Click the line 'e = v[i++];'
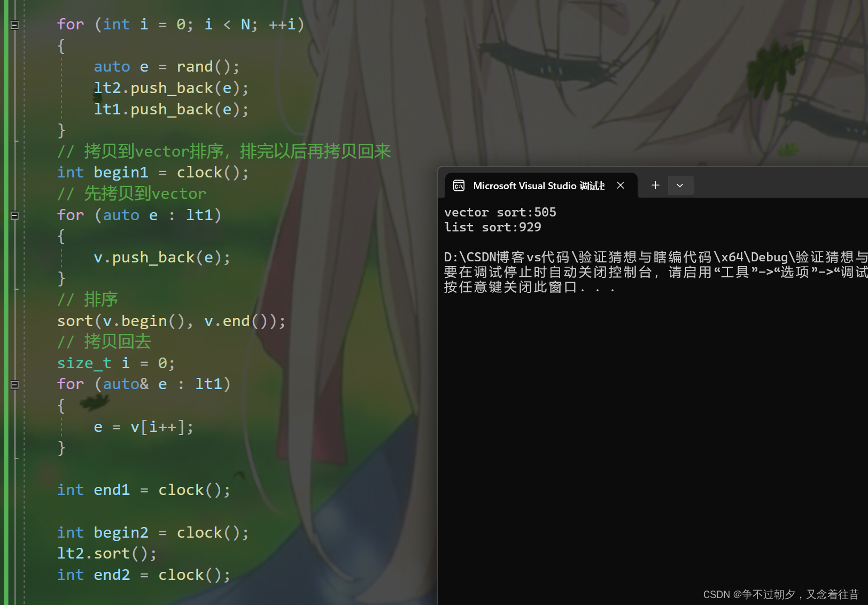Image resolution: width=868 pixels, height=605 pixels. point(143,427)
